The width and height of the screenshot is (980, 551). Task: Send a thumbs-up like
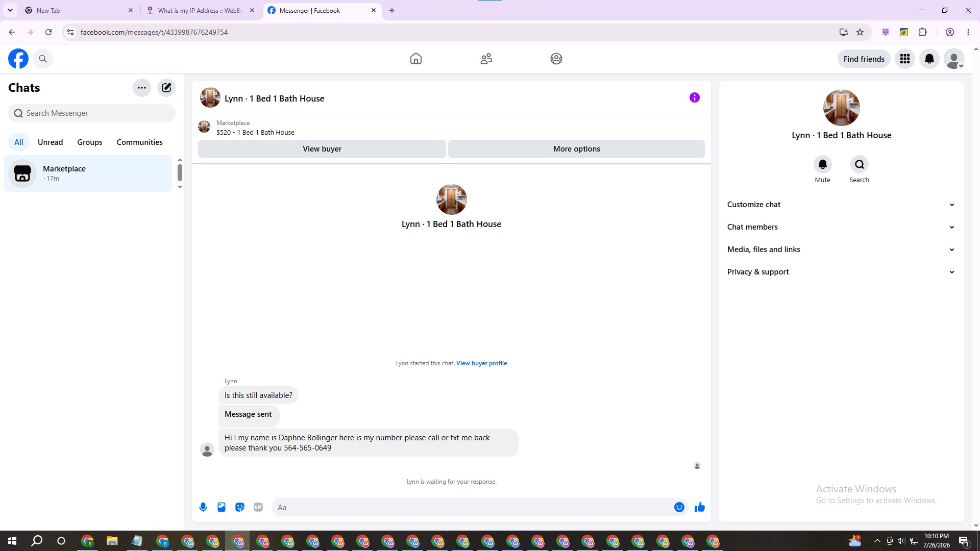[700, 507]
